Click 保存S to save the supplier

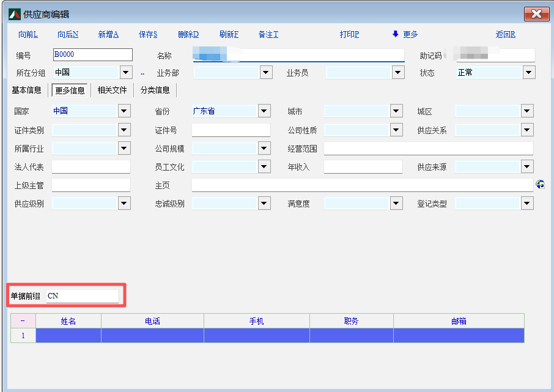coord(148,35)
